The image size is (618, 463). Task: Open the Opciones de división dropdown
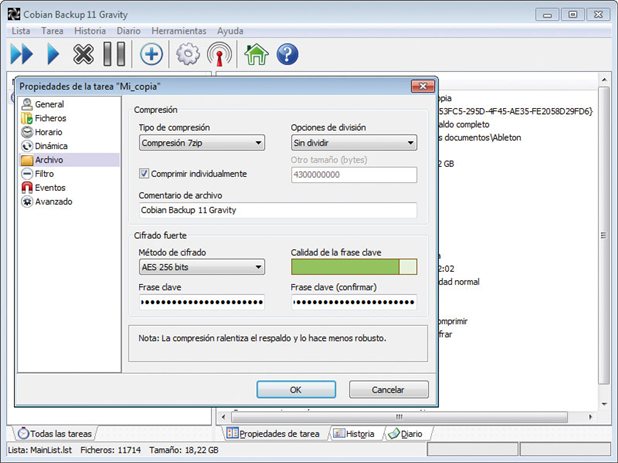click(354, 143)
